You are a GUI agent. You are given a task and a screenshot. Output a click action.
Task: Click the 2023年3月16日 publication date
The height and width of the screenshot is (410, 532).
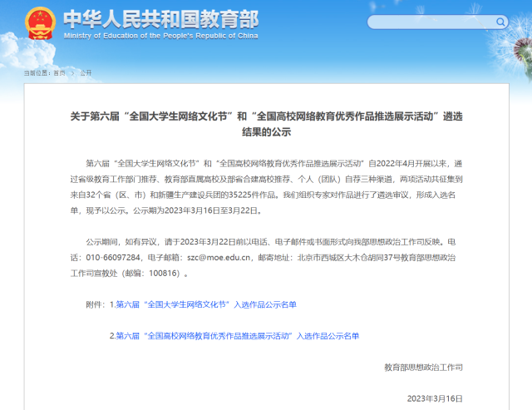coord(434,398)
